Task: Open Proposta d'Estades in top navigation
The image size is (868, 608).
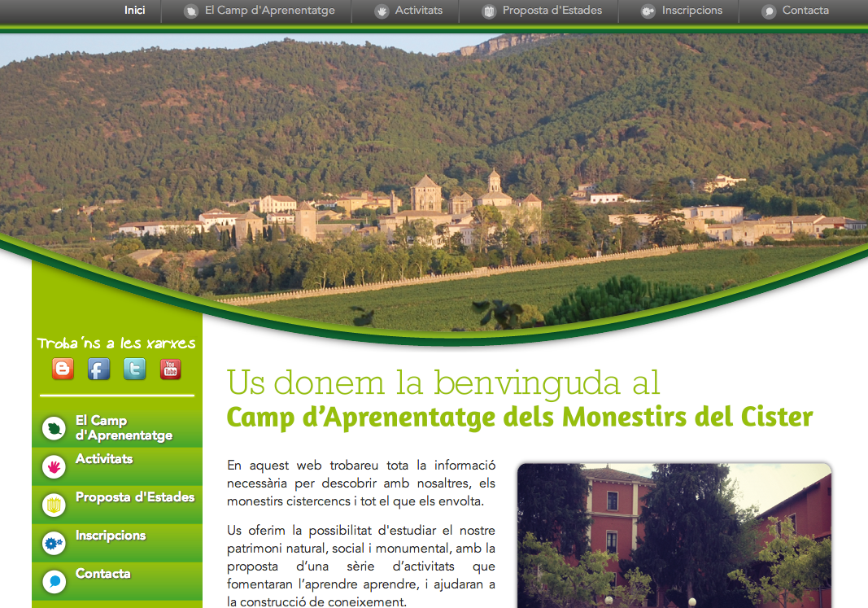Action: 552,11
